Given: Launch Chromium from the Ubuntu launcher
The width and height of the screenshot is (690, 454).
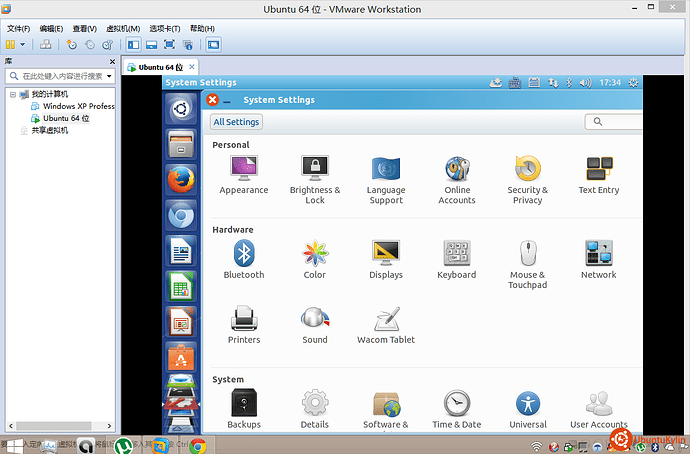Looking at the screenshot, I should (x=181, y=215).
